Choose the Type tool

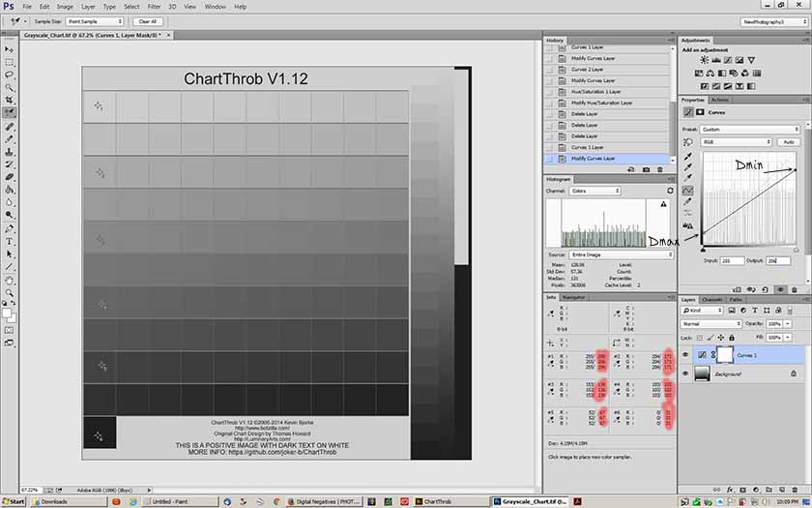(x=10, y=241)
